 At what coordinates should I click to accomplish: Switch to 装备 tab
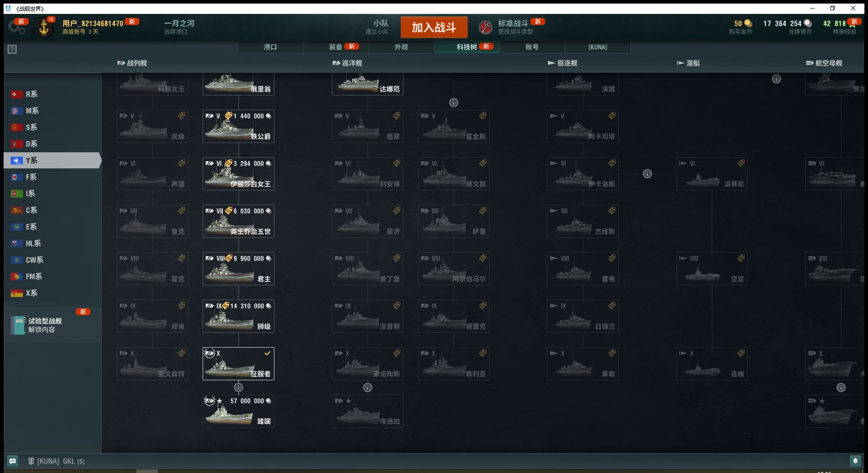click(336, 47)
